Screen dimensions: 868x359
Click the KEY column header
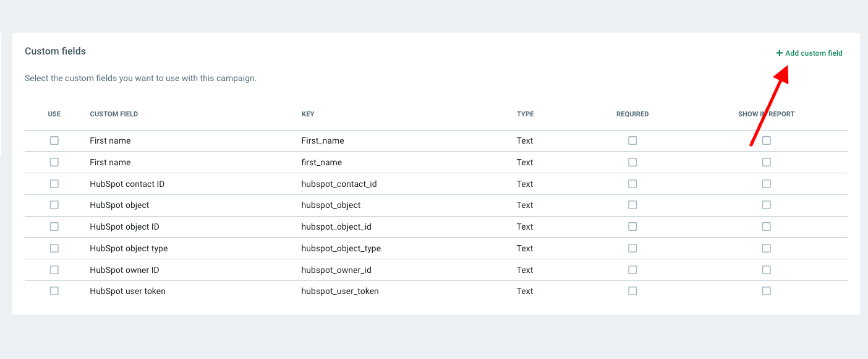click(x=308, y=114)
